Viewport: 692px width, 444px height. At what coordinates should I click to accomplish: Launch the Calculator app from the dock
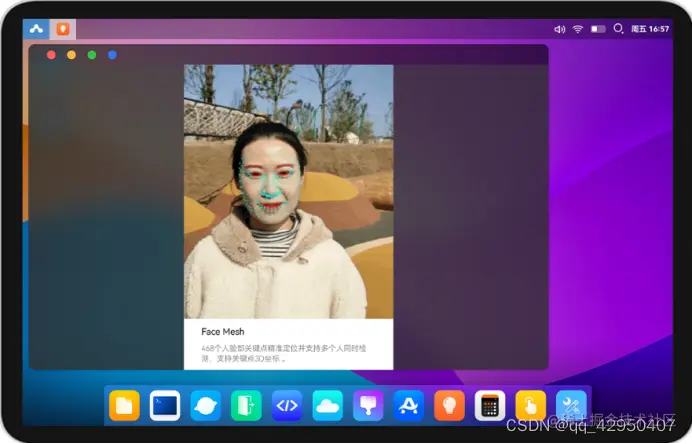pos(490,405)
